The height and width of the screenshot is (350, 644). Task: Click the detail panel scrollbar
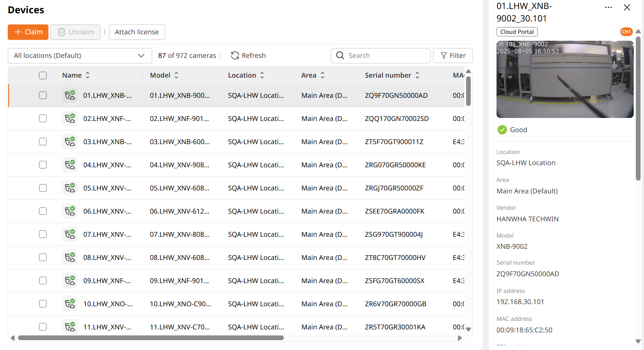click(x=638, y=108)
